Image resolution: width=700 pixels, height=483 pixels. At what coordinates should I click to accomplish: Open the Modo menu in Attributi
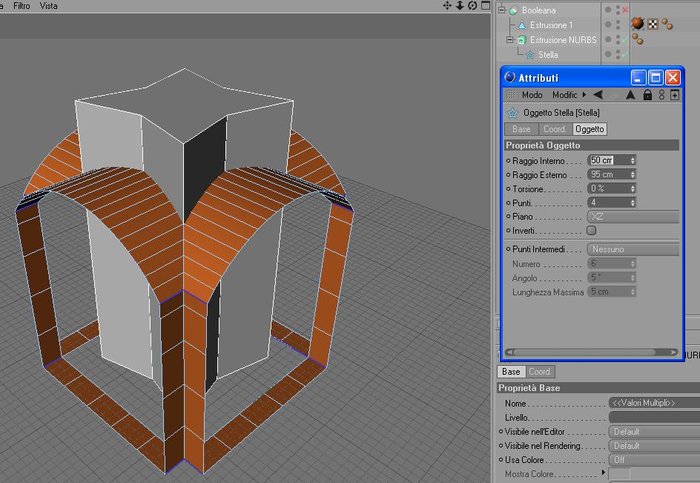click(532, 95)
